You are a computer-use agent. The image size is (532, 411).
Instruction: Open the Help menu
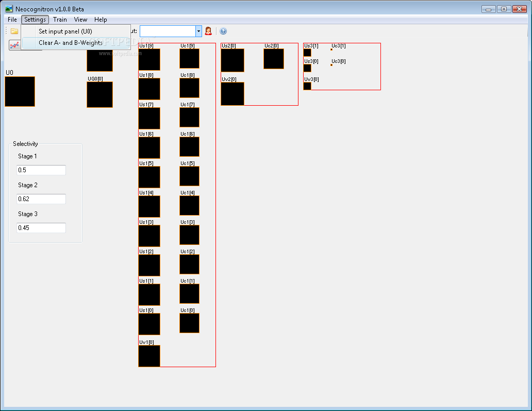coord(101,20)
